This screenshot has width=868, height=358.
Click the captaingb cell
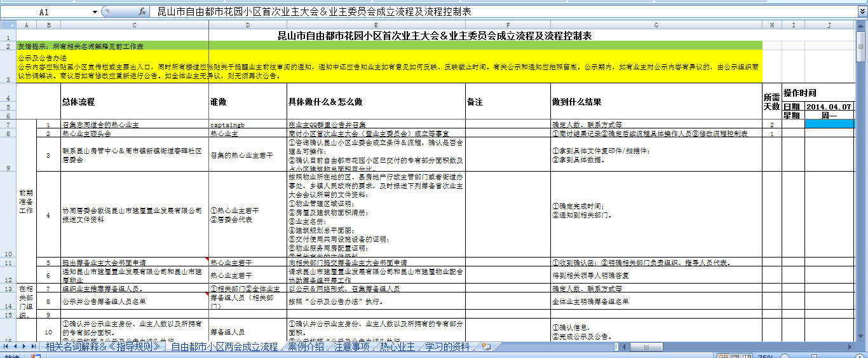point(248,125)
